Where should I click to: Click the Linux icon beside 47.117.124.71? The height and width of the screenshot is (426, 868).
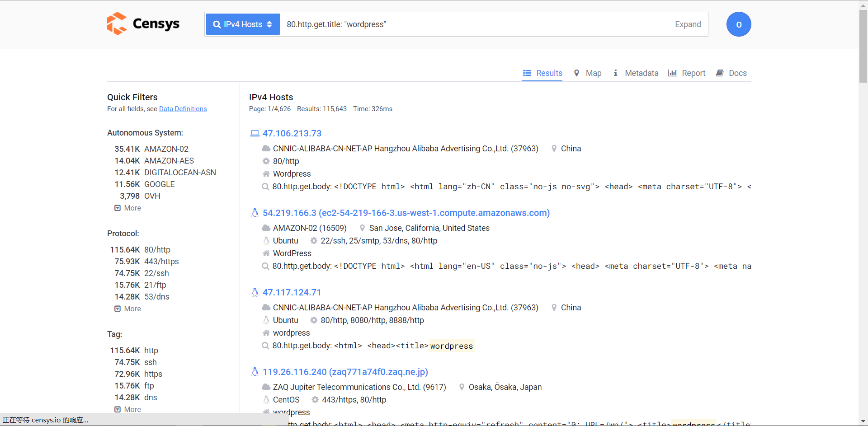click(255, 292)
